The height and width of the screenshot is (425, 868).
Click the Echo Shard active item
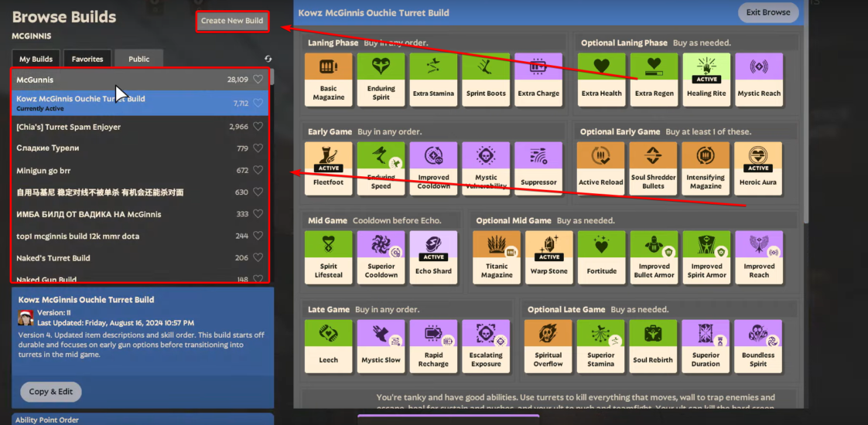coord(433,257)
